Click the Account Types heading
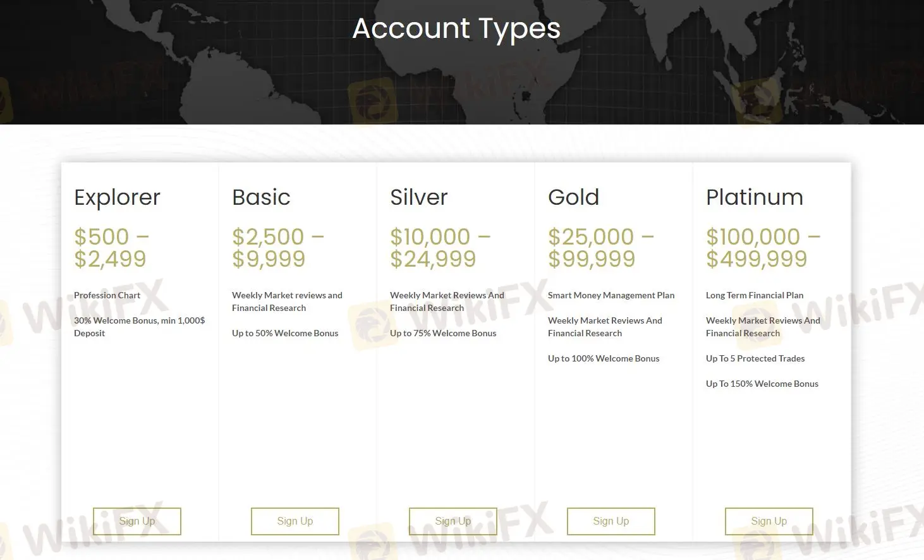 pyautogui.click(x=456, y=28)
